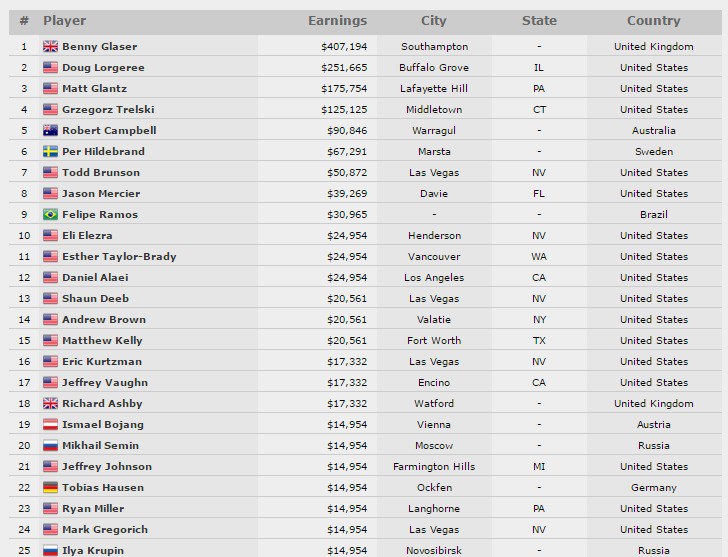728x557 pixels.
Task: Click the State column header
Action: click(x=539, y=21)
